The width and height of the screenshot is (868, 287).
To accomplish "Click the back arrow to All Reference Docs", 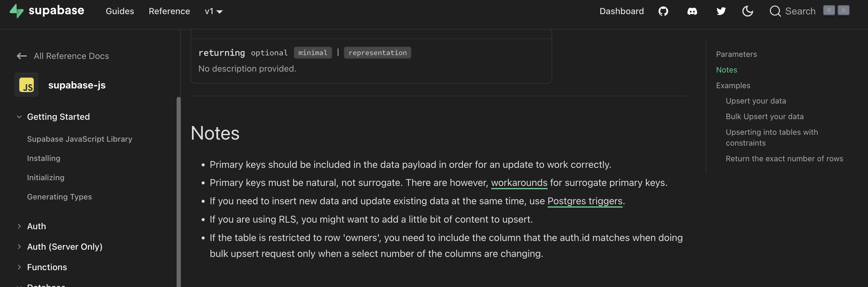I will (21, 56).
